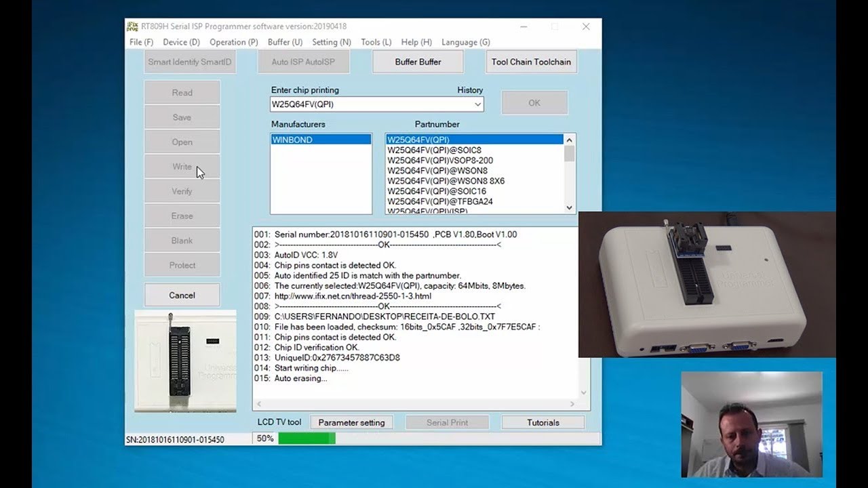Click the programmer socket thumbnail image

pos(185,361)
